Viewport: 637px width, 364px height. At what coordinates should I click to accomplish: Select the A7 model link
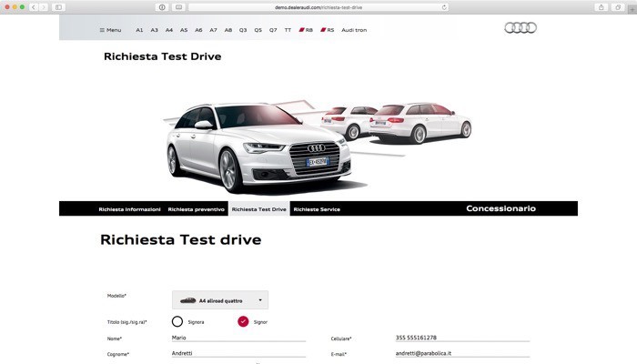click(x=213, y=30)
